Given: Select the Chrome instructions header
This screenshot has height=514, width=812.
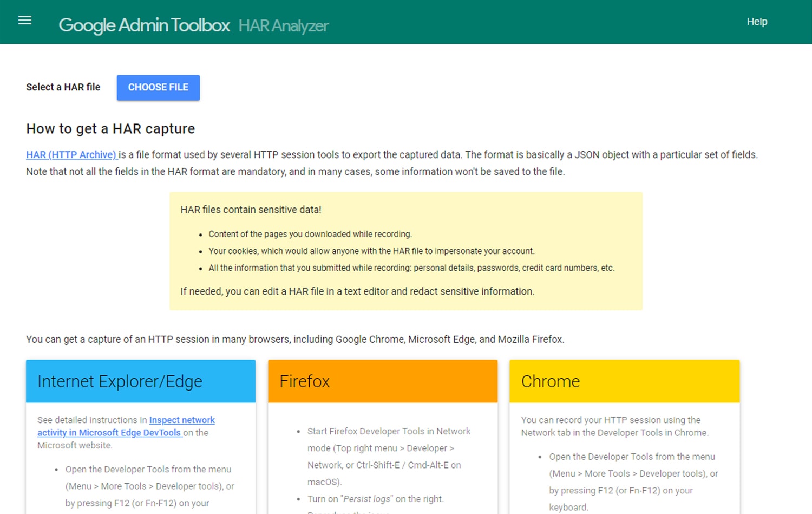Looking at the screenshot, I should pyautogui.click(x=550, y=381).
